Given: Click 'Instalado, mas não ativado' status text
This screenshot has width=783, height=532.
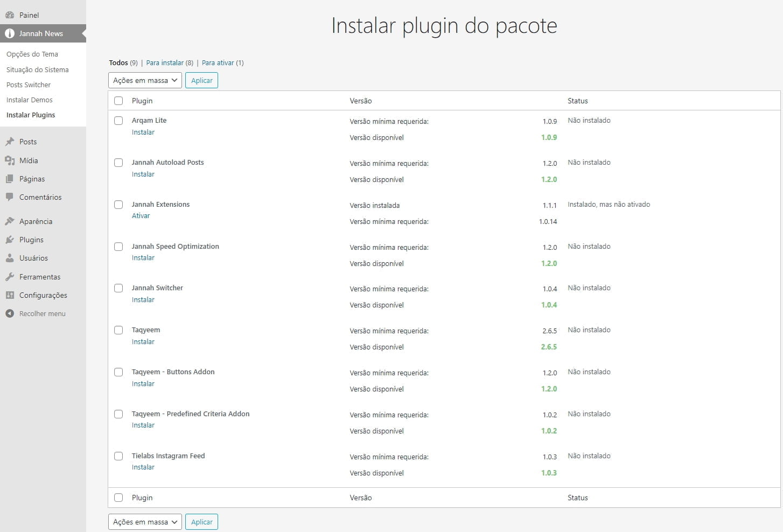Looking at the screenshot, I should tap(609, 204).
